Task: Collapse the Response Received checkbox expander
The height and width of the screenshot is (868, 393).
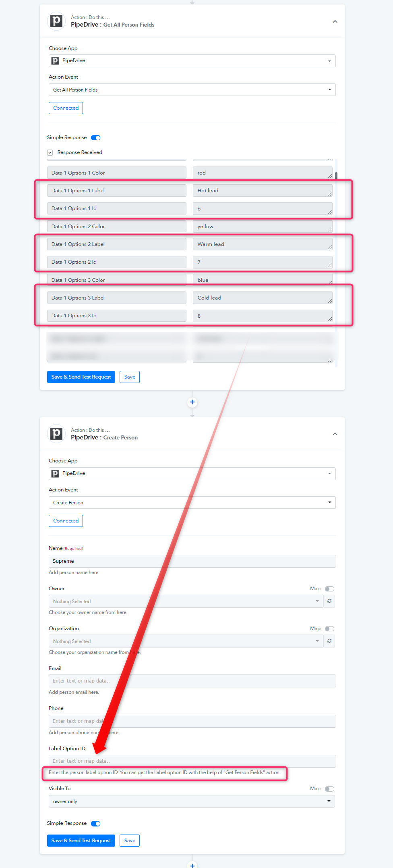Action: tap(50, 152)
